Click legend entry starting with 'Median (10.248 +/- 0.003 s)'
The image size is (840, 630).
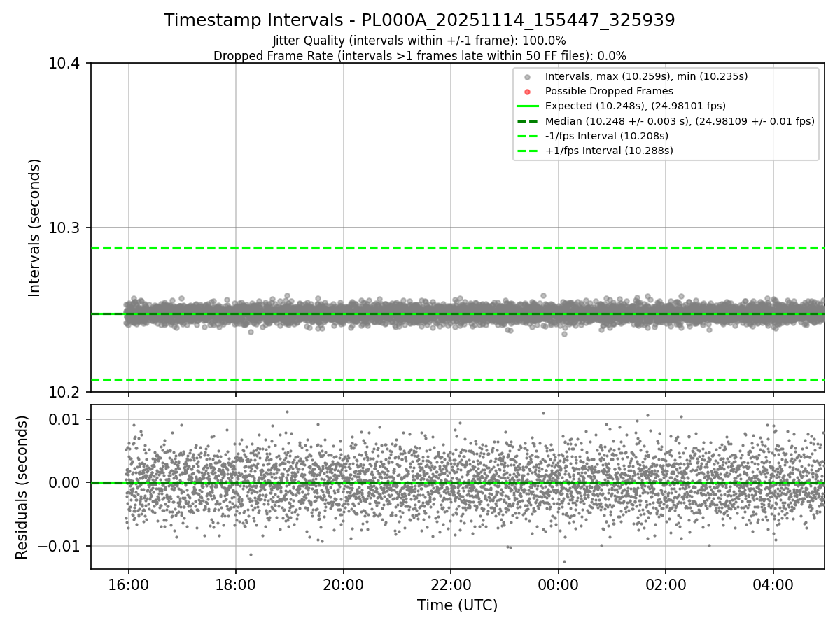pyautogui.click(x=680, y=121)
